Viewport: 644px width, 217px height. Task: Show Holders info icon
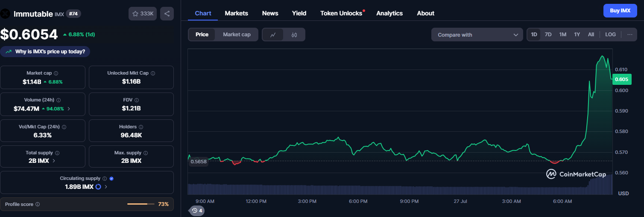tap(141, 127)
